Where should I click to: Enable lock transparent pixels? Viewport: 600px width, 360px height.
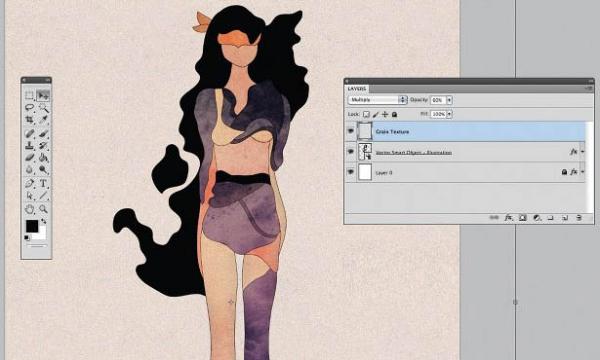(366, 114)
